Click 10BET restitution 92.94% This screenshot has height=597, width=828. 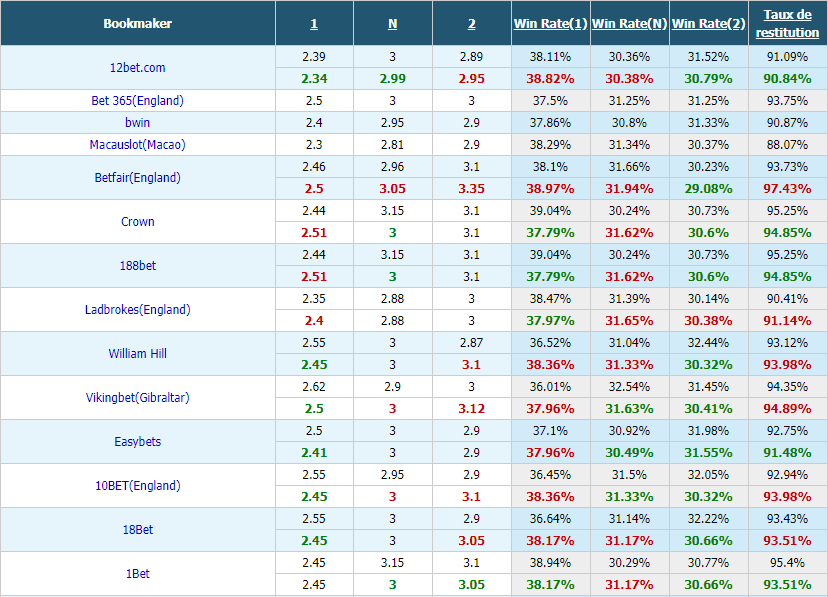point(787,475)
